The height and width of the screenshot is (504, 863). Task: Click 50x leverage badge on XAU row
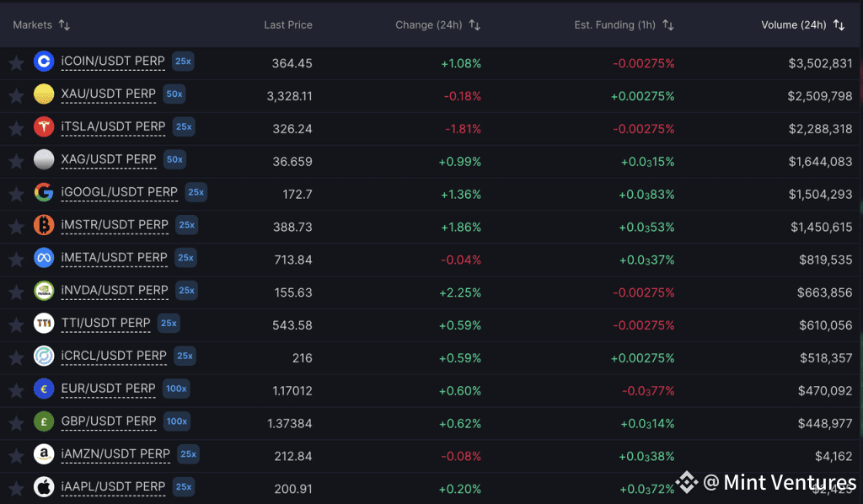pyautogui.click(x=174, y=94)
